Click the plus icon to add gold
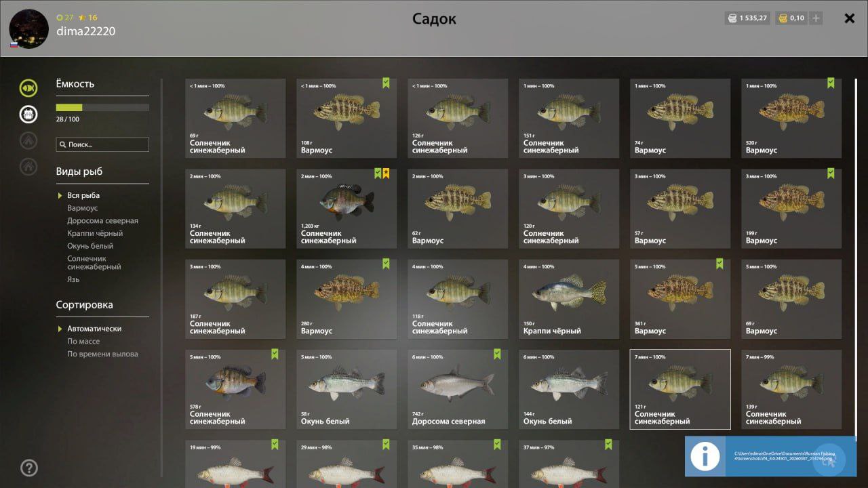Screen dimensions: 868x488 (816, 18)
